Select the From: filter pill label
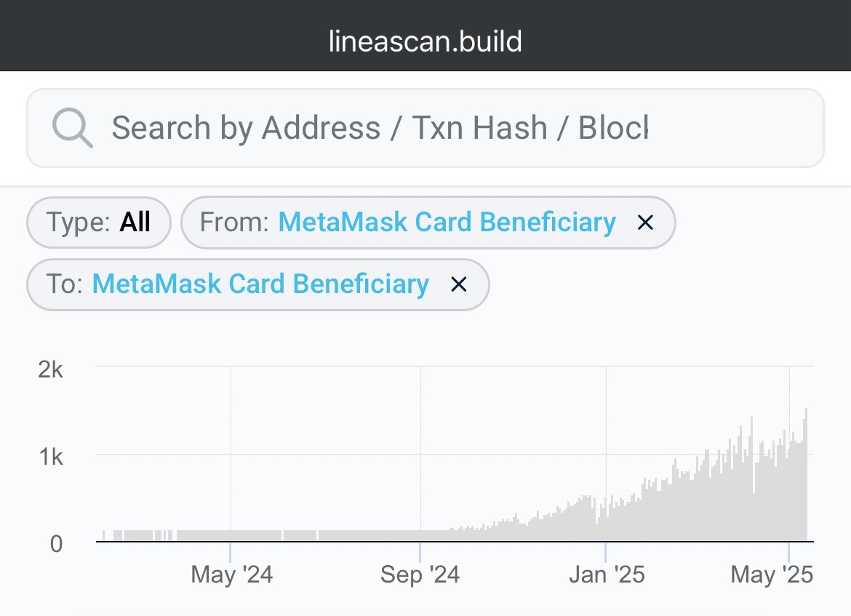Image resolution: width=851 pixels, height=616 pixels. pos(234,223)
